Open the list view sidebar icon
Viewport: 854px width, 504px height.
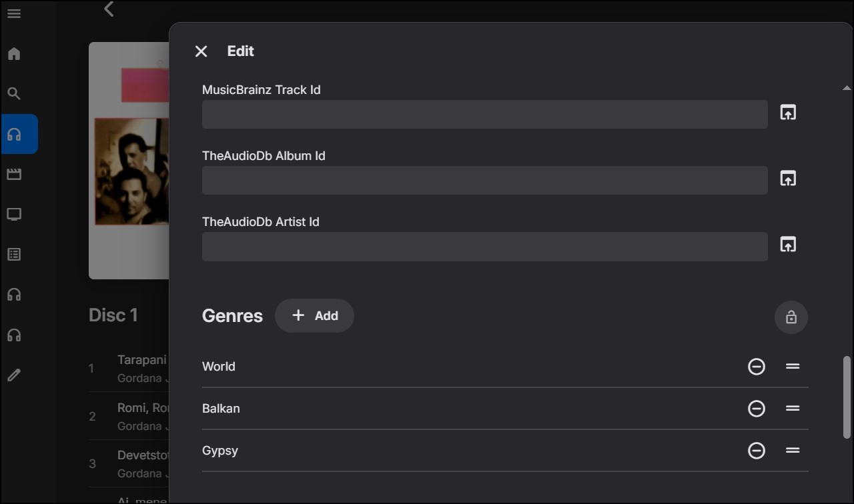click(x=14, y=254)
